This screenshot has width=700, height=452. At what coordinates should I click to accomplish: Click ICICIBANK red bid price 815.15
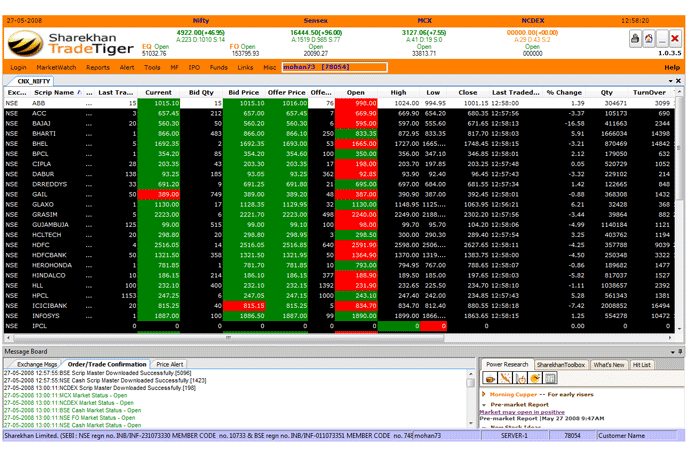point(244,306)
